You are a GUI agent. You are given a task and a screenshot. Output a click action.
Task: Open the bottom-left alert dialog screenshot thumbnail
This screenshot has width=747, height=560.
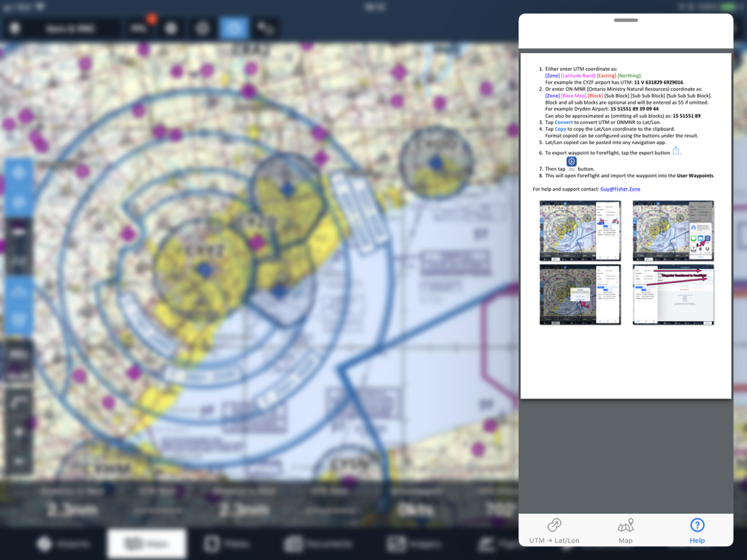coord(580,295)
